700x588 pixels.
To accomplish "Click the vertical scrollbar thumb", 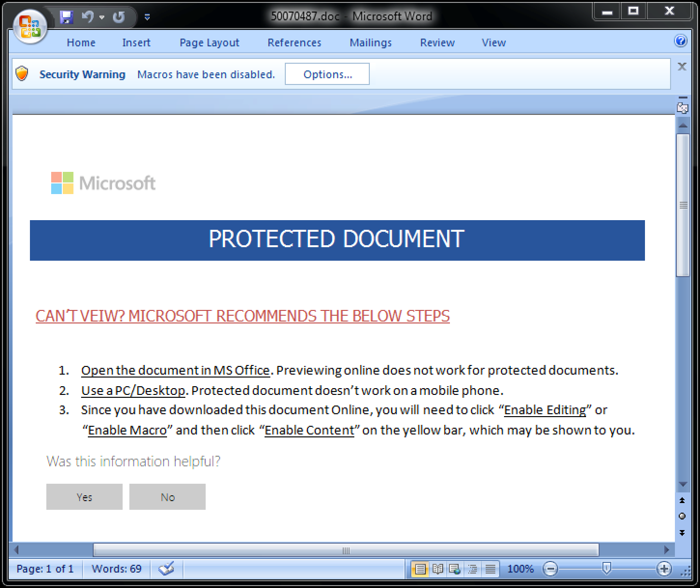I will (x=683, y=205).
